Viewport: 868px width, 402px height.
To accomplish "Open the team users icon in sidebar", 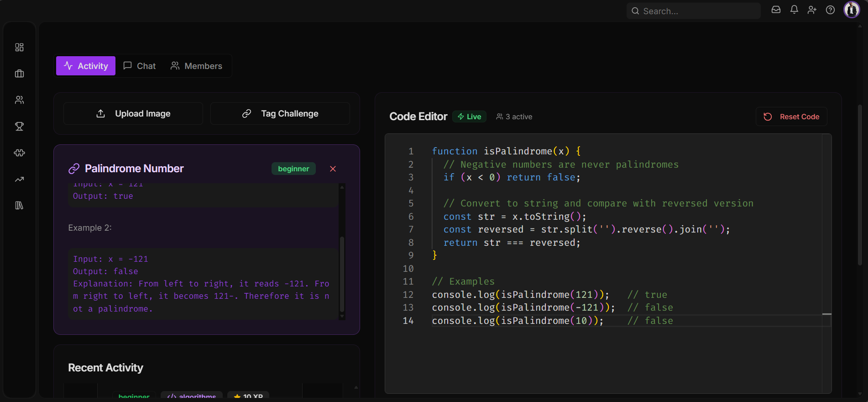I will (x=19, y=100).
